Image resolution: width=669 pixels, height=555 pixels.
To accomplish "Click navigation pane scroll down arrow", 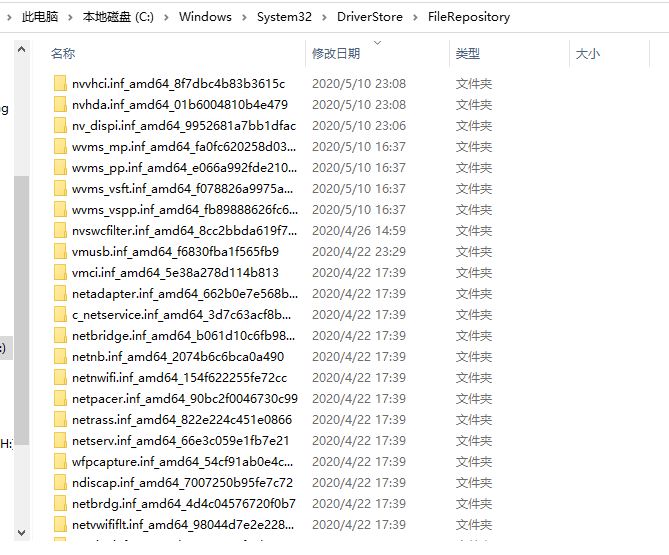I will 21,532.
